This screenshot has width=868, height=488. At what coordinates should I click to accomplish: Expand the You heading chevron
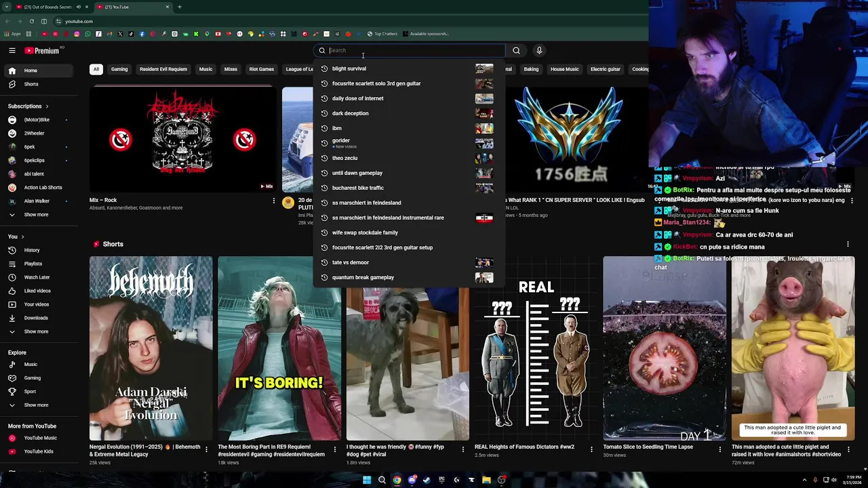click(22, 237)
